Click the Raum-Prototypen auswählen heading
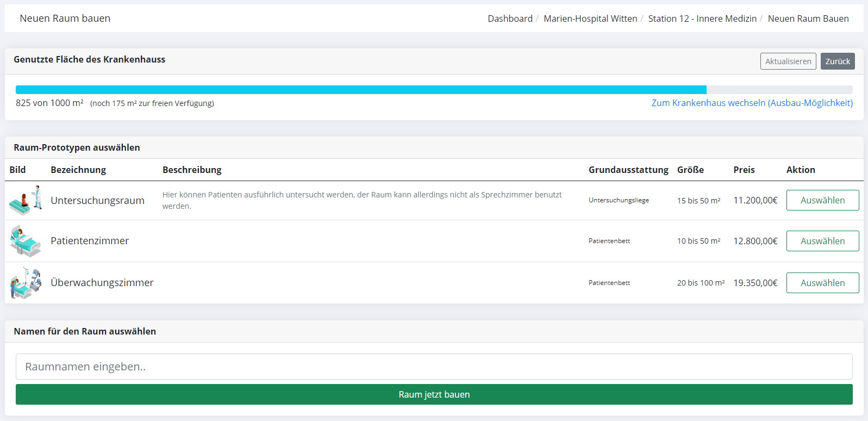 coord(77,147)
